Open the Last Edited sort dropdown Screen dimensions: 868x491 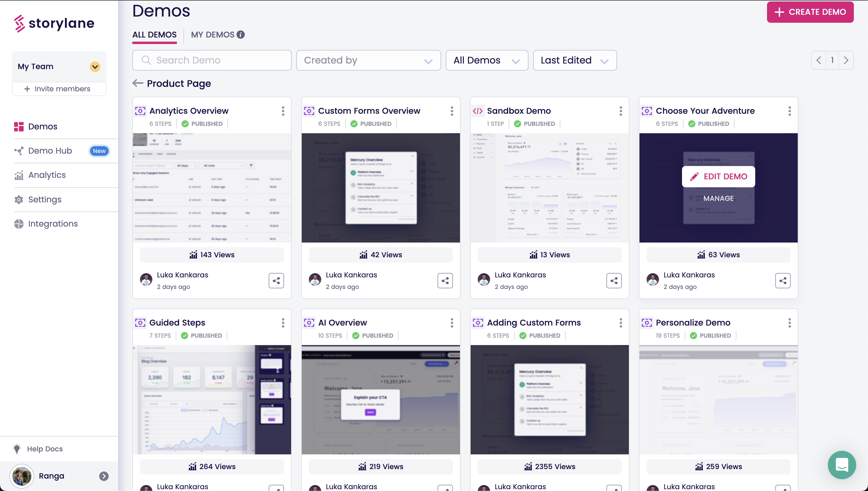(x=575, y=60)
